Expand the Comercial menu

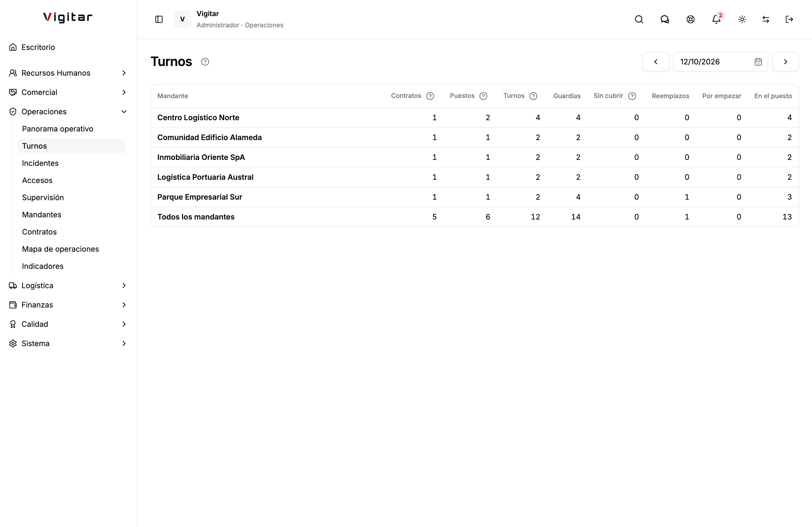(x=68, y=92)
